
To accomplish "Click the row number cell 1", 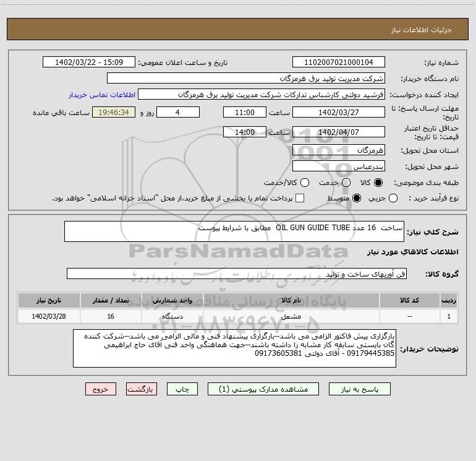I will coord(449,316).
